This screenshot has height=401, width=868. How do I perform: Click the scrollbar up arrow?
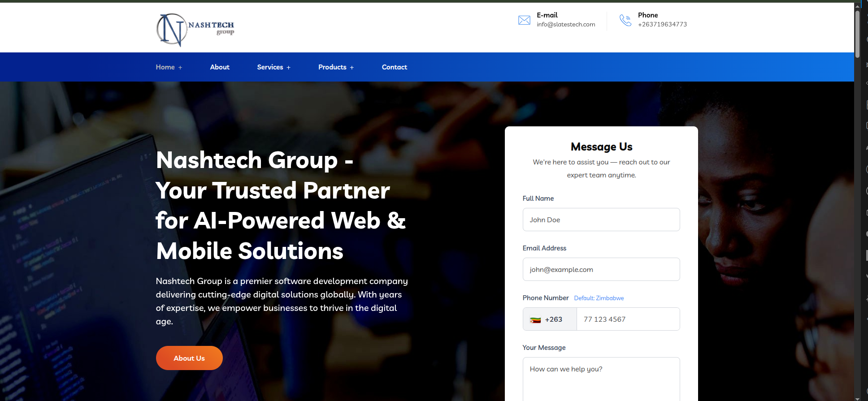pos(857,5)
